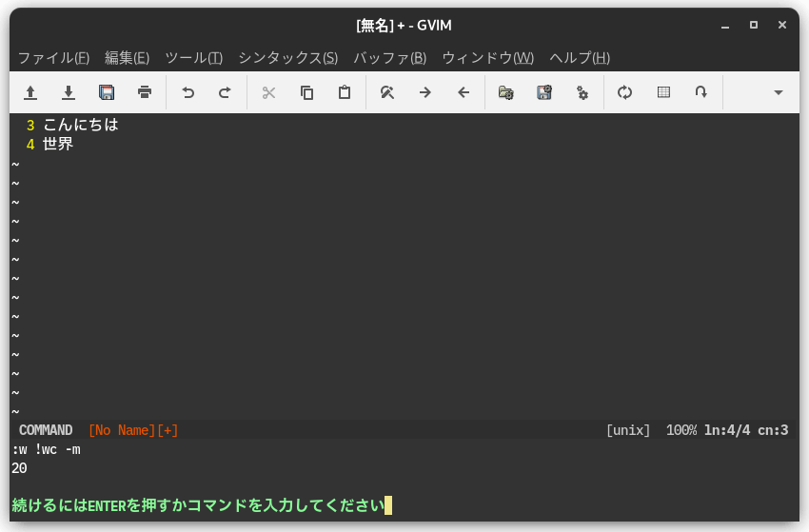The image size is (809, 532).
Task: Click the text line 世界
Action: [58, 144]
